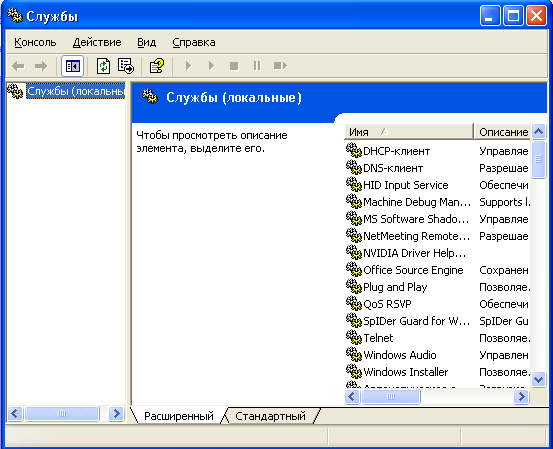Open the Консоль menu
Viewport: 553px width, 449px height.
pos(35,42)
